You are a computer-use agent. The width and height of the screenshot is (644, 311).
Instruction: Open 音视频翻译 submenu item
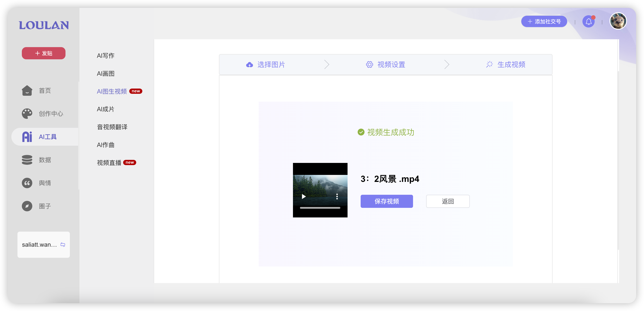112,127
